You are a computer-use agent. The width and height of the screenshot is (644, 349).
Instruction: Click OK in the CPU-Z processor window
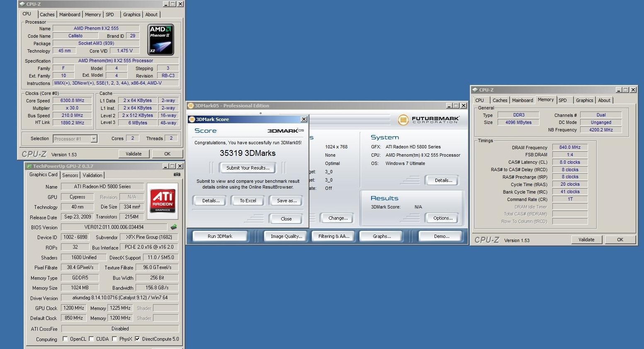[x=168, y=154]
